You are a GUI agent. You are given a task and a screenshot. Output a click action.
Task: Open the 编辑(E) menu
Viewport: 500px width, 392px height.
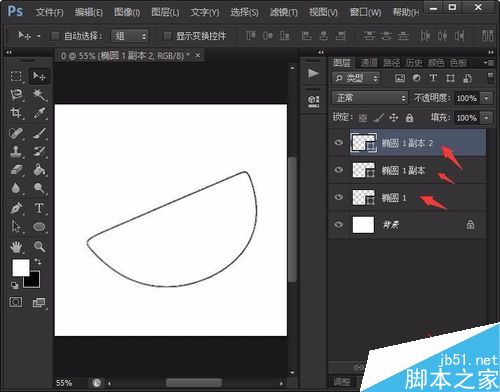[89, 13]
